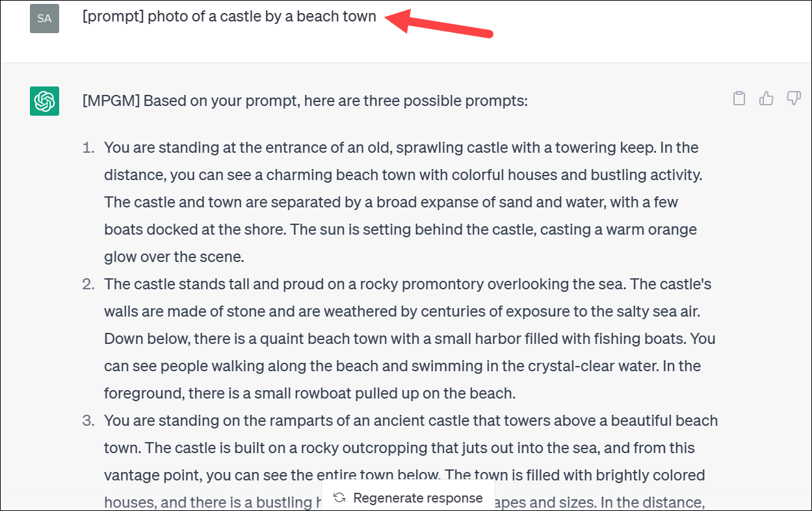Click the '[MPGM] Based on your prompt' line
The height and width of the screenshot is (511, 812).
pyautogui.click(x=305, y=101)
